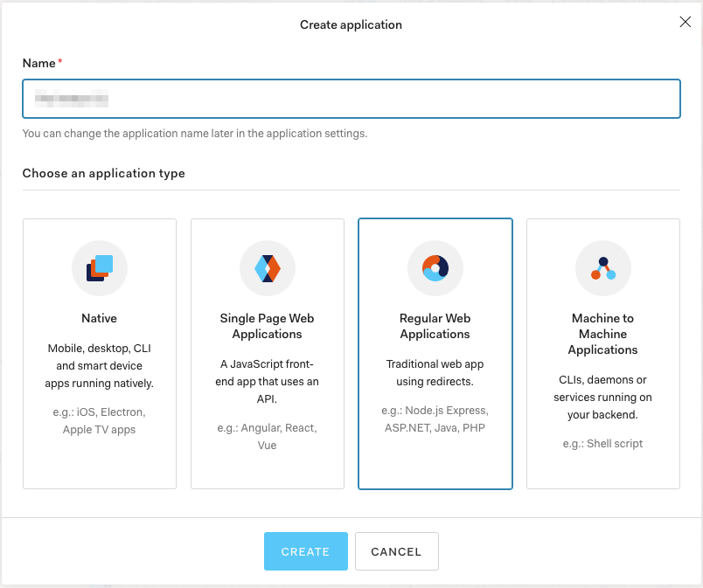703x588 pixels.
Task: Click the CANCEL button
Action: pyautogui.click(x=397, y=551)
